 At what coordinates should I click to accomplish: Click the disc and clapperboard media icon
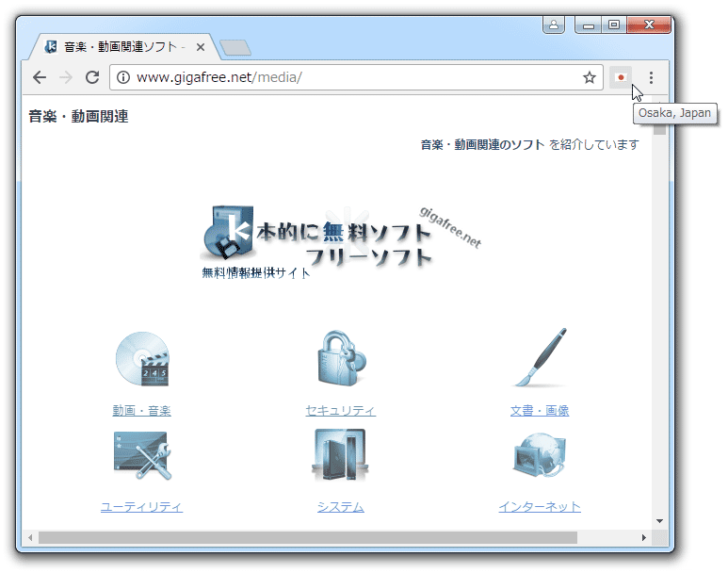pos(142,359)
